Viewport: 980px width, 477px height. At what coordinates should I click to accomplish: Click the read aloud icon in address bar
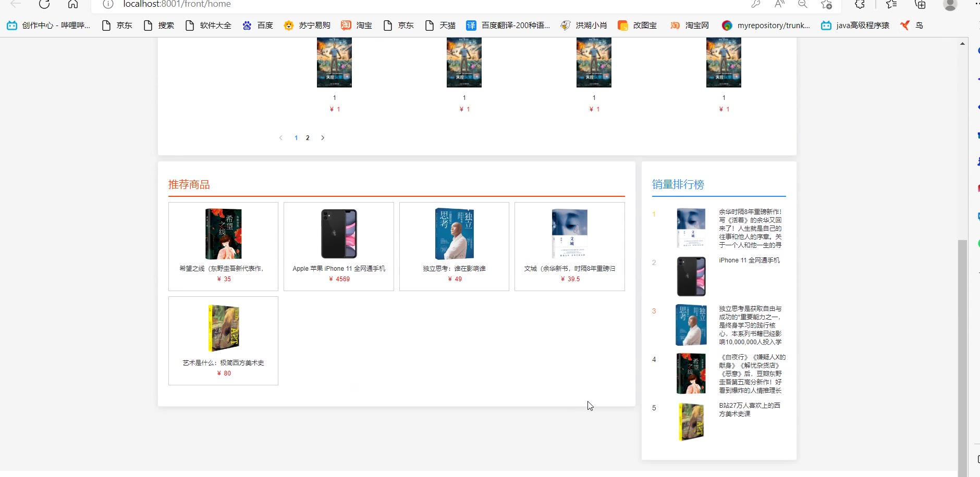click(x=779, y=4)
